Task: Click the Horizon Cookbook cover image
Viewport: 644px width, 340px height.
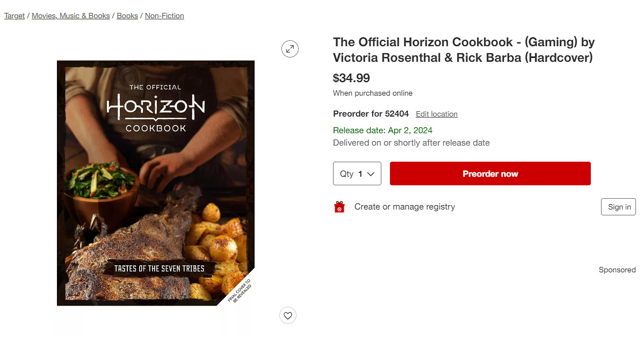Action: pos(156,183)
